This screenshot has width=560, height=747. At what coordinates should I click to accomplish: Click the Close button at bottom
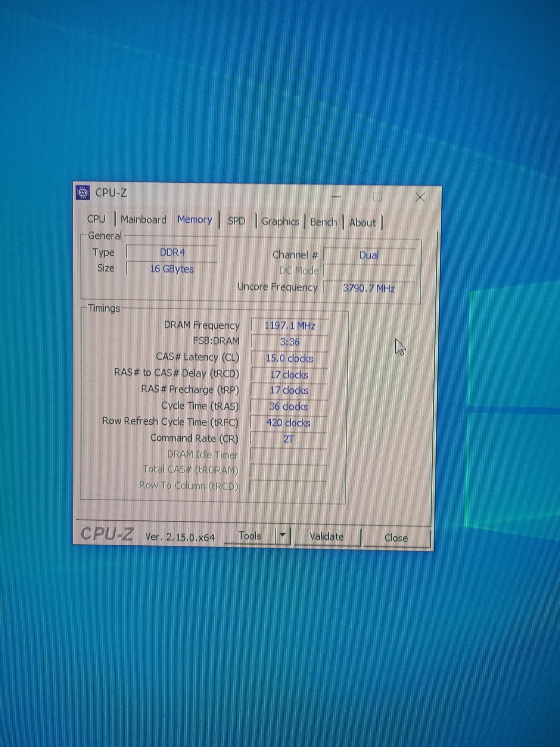click(396, 538)
